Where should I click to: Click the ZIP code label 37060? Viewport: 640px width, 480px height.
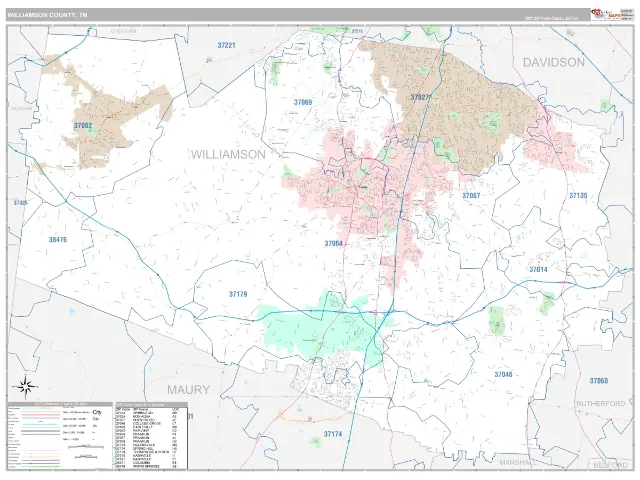[x=599, y=381]
